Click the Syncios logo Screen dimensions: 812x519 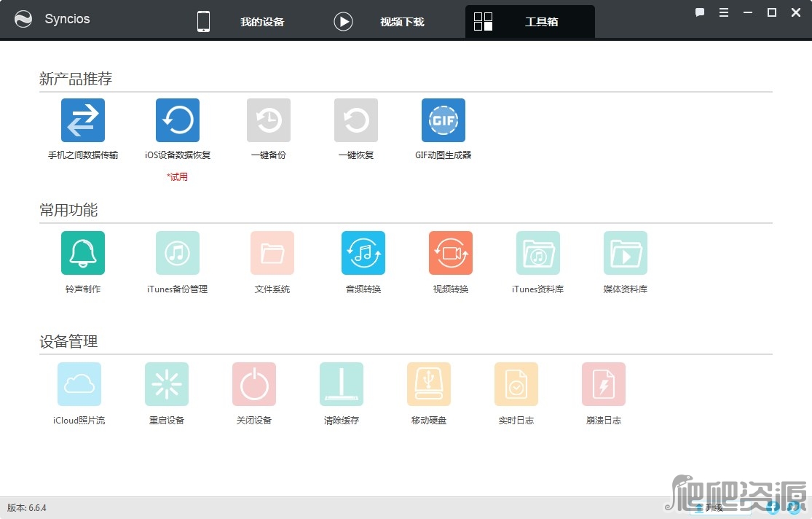[23, 19]
